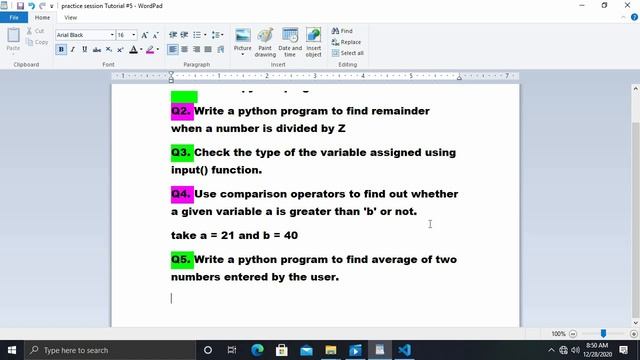
Task: Launch Microsoft Edge from taskbar
Action: coord(257,350)
